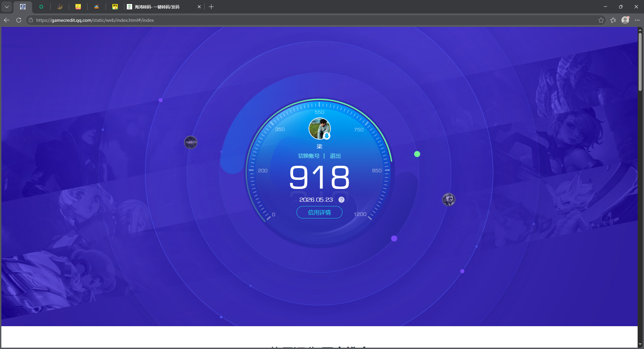The width and height of the screenshot is (644, 349).
Task: Click the user avatar in the gauge
Action: [320, 129]
